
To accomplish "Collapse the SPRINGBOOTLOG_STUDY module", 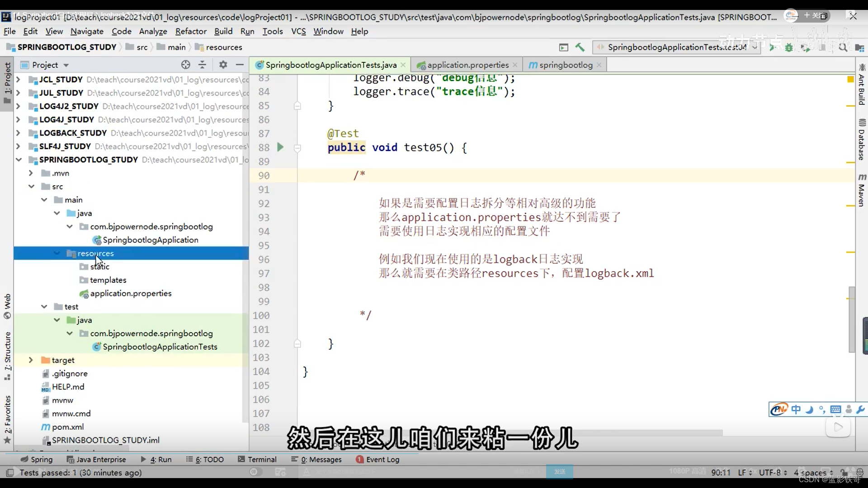I will coord(18,160).
